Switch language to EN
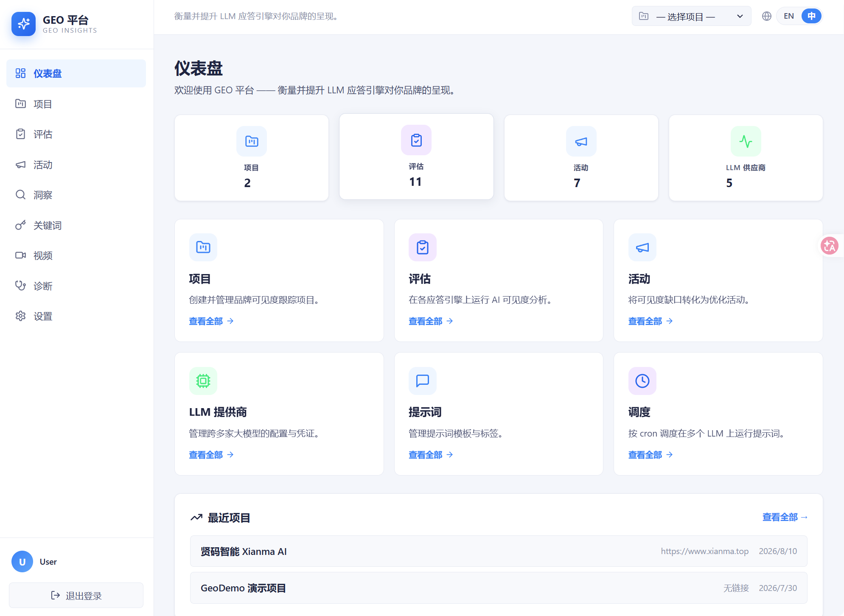 pos(788,16)
